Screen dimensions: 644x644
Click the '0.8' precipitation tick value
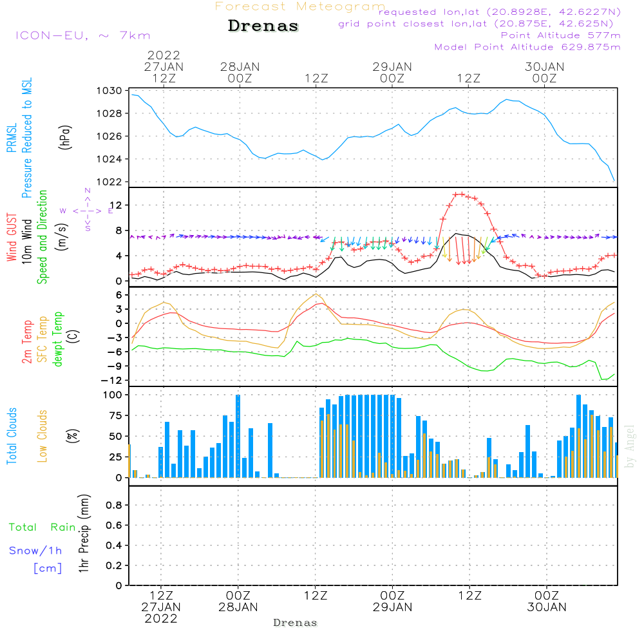click(x=114, y=506)
